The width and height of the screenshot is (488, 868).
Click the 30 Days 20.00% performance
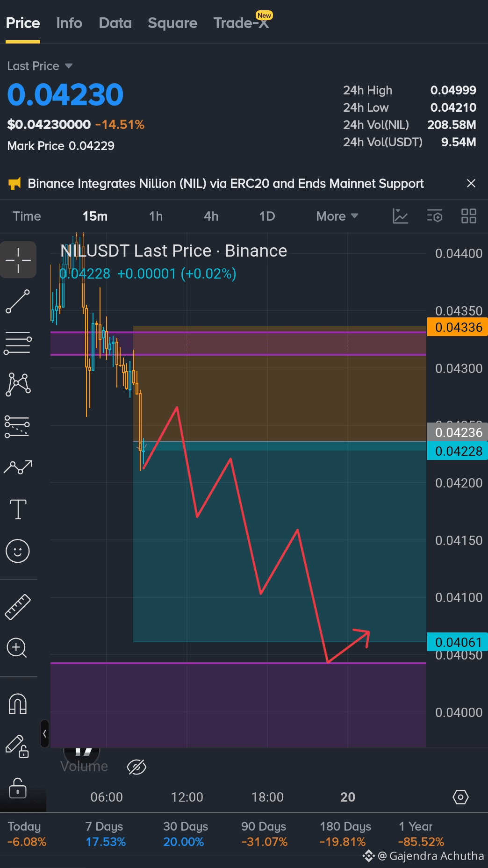pos(185,834)
